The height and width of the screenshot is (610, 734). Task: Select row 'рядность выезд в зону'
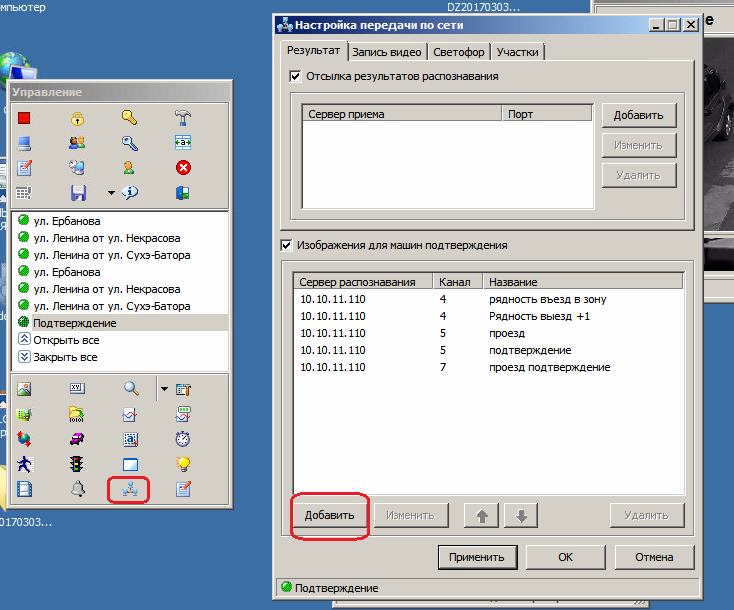[x=547, y=299]
